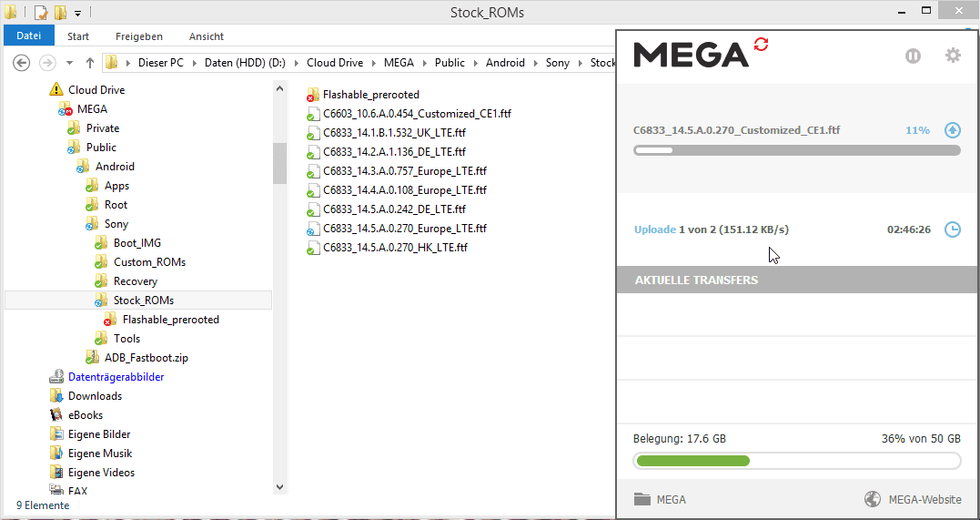Click Sony breadcrumb in address bar
980x520 pixels.
pos(558,63)
